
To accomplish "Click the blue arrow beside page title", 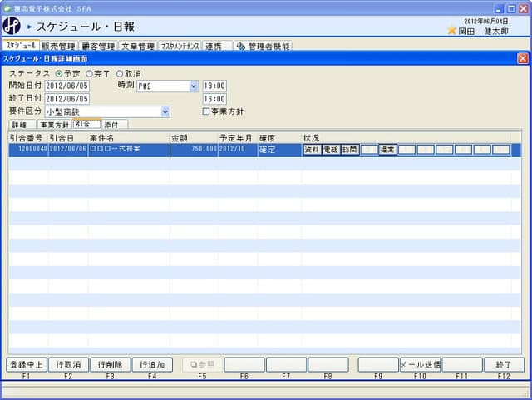I will 30,27.
